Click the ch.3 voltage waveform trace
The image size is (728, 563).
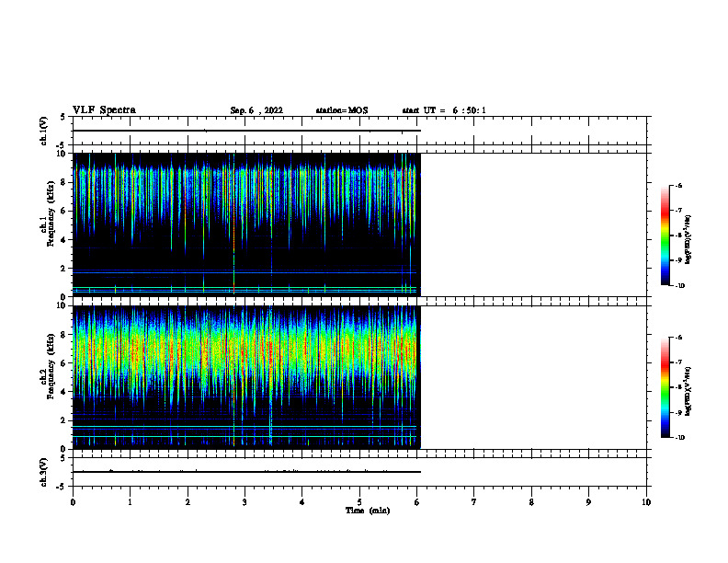tap(246, 472)
